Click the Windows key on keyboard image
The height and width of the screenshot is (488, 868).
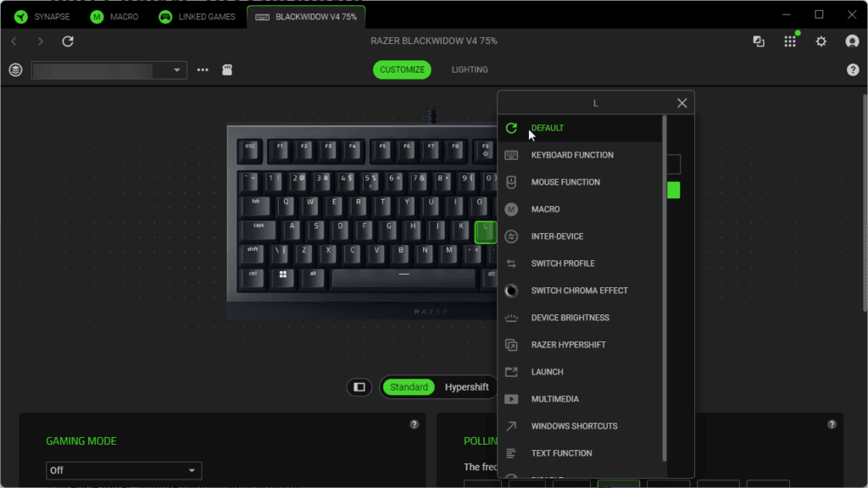tap(283, 278)
